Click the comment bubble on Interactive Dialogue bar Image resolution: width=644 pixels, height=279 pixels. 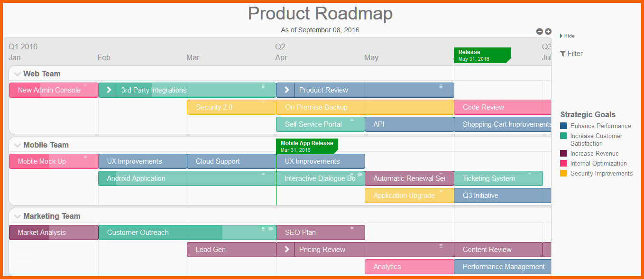(x=359, y=175)
